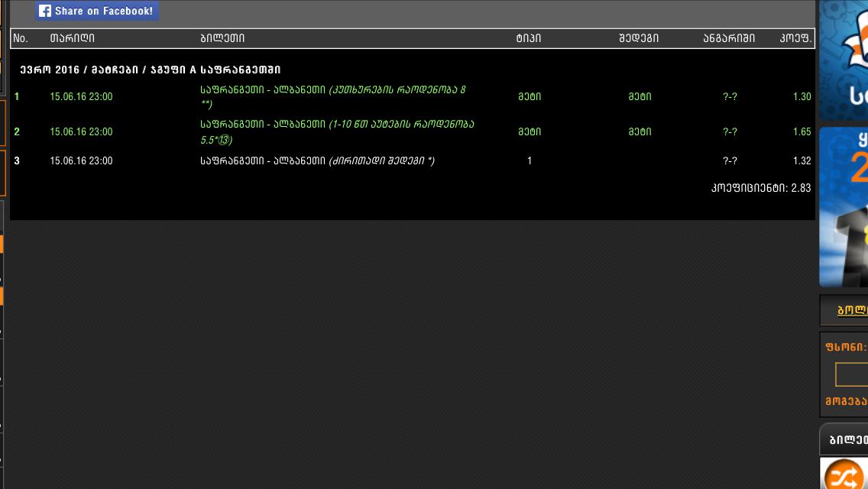Click the input field under ფსონი

(851, 374)
